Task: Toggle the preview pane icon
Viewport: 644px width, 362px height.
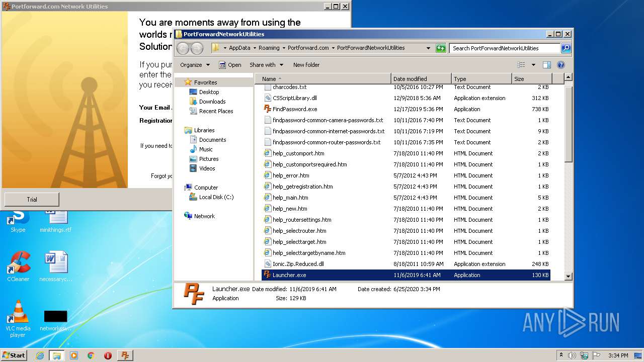Action: pos(547,65)
